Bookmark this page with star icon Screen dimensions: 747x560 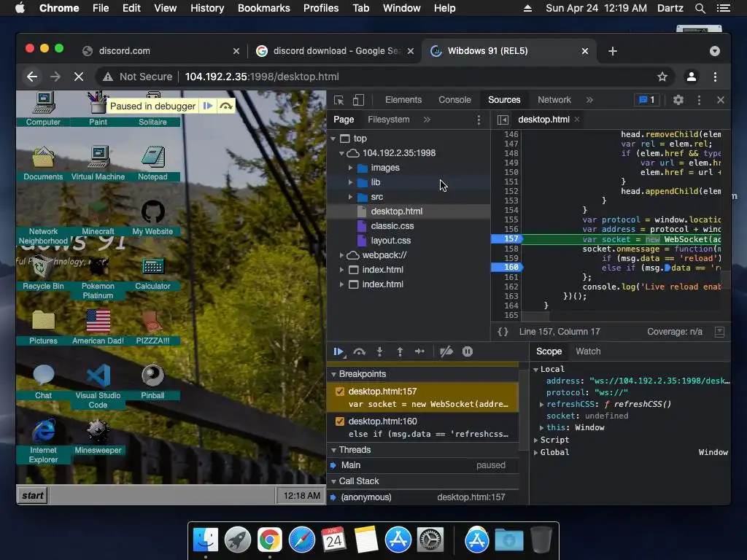click(x=662, y=77)
